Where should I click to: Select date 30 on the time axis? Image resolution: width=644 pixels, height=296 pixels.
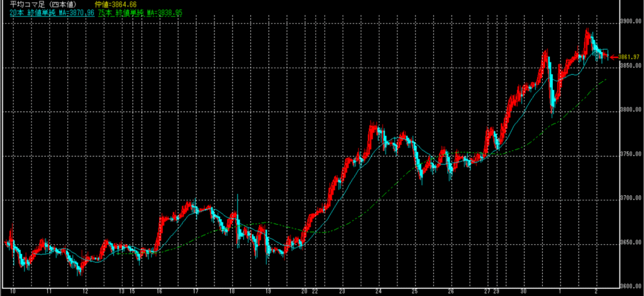(x=524, y=292)
